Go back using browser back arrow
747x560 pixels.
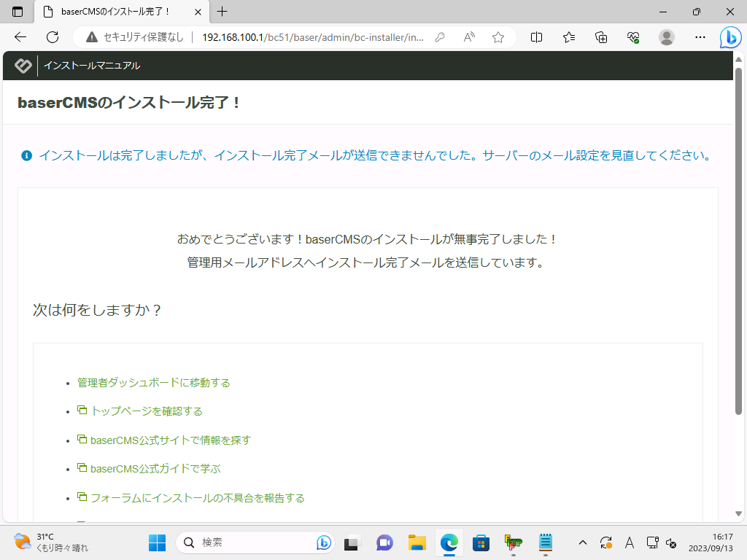(x=20, y=37)
